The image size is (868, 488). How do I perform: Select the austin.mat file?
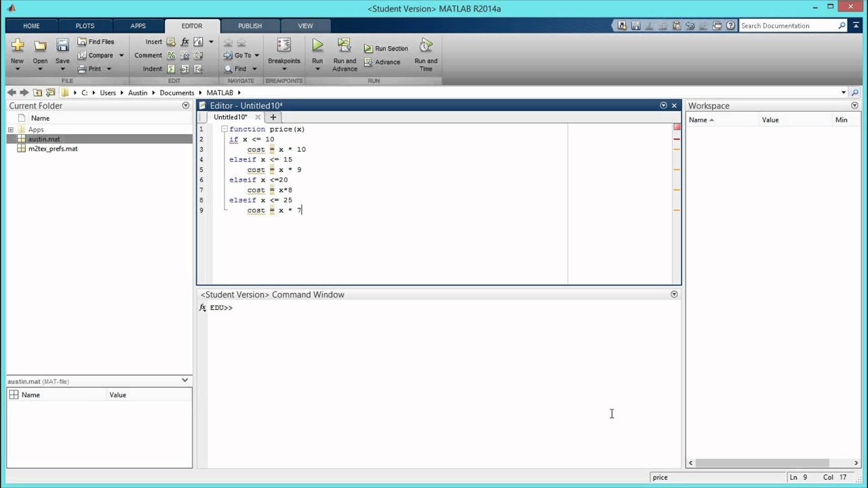[x=100, y=139]
